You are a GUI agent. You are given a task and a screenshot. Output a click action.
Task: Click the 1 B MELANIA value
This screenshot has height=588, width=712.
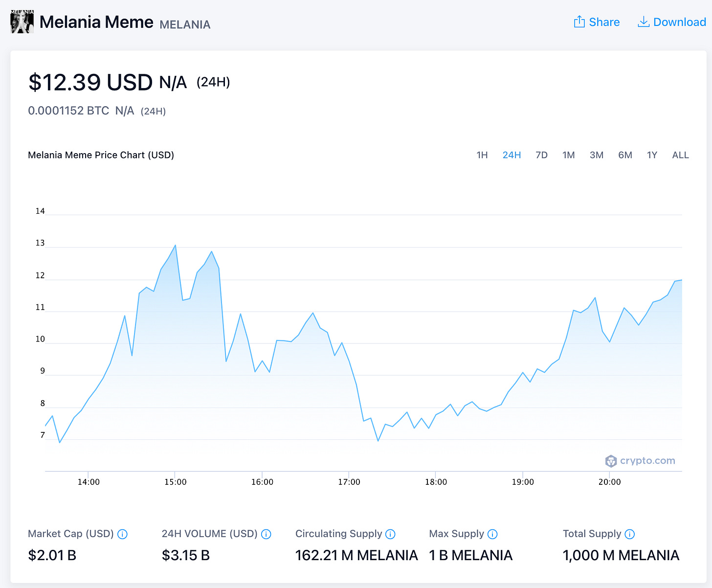(471, 555)
